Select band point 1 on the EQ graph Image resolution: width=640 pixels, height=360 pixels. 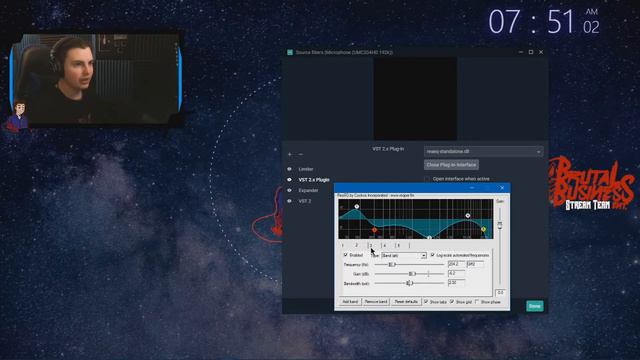pyautogui.click(x=356, y=207)
